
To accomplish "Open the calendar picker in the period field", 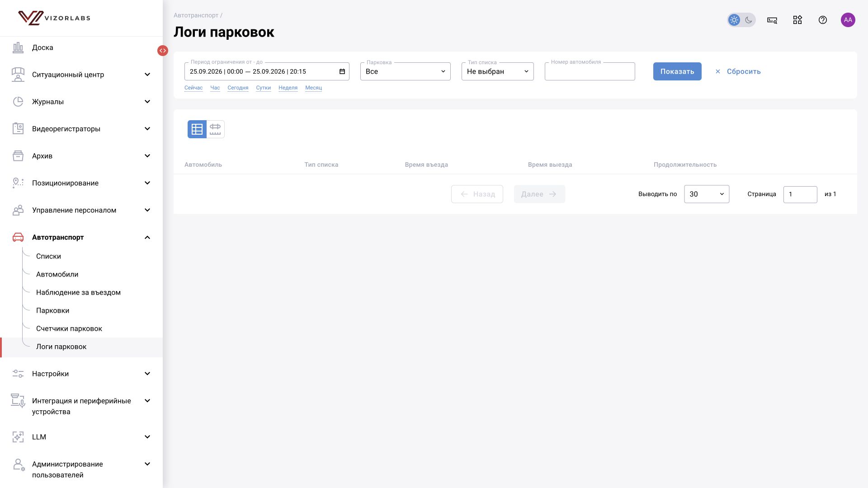I will click(x=342, y=71).
